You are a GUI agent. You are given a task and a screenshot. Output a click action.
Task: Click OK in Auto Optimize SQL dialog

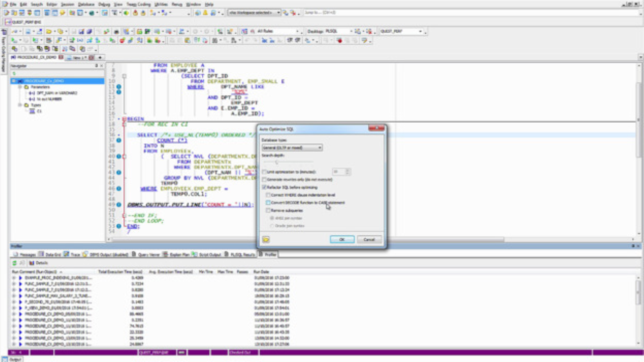[x=342, y=239]
